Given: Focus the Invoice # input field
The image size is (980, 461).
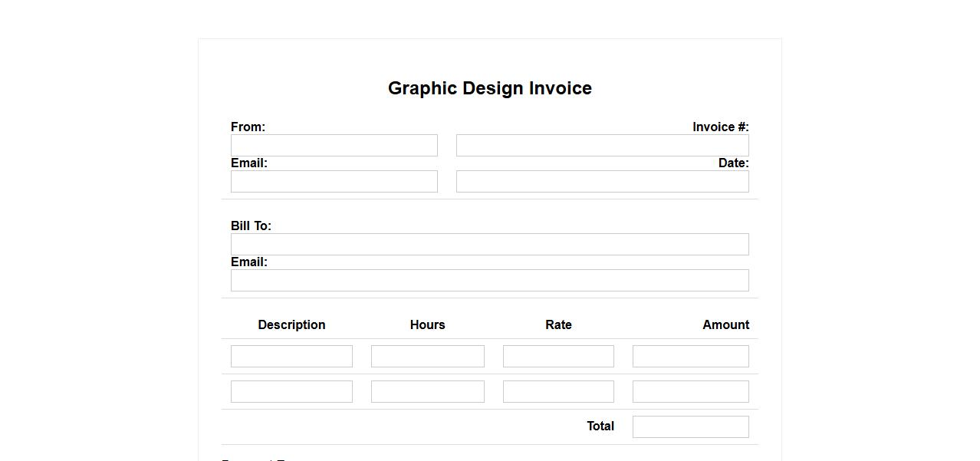Looking at the screenshot, I should click(x=602, y=145).
